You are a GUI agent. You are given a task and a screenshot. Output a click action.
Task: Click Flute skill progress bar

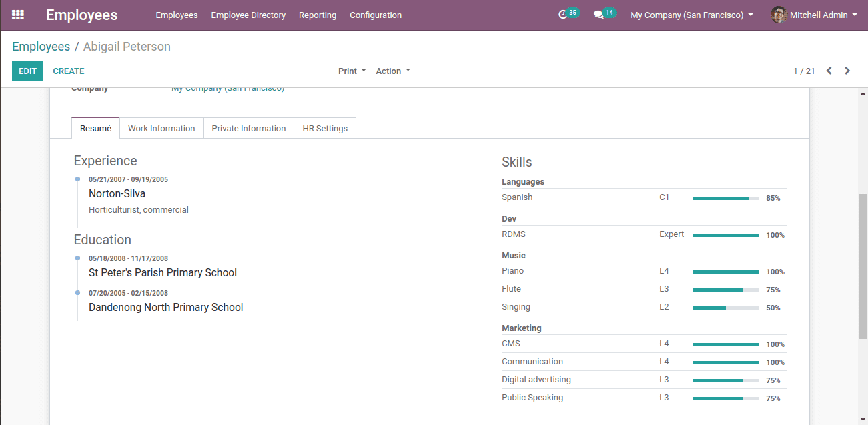726,290
